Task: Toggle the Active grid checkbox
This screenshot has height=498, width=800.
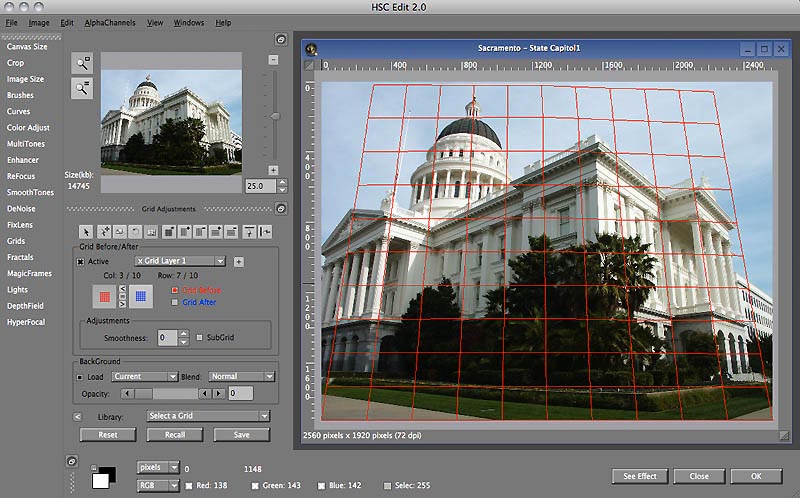Action: pyautogui.click(x=80, y=262)
